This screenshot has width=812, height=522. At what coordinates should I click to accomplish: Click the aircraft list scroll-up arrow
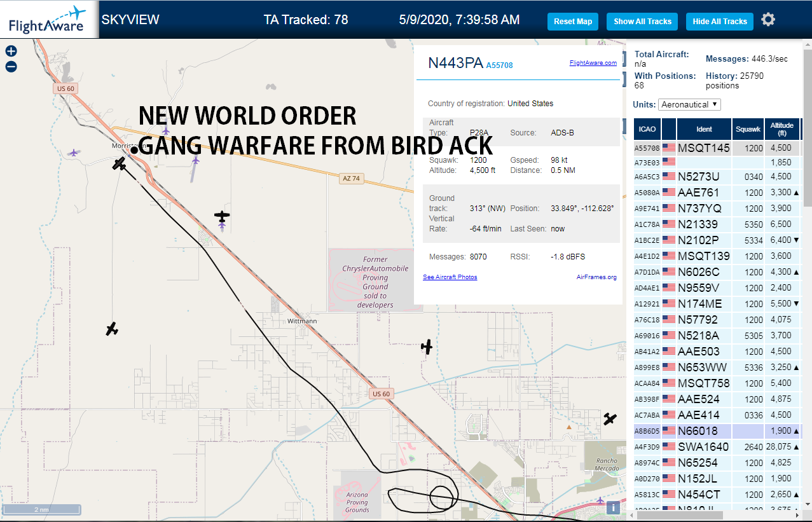point(807,45)
